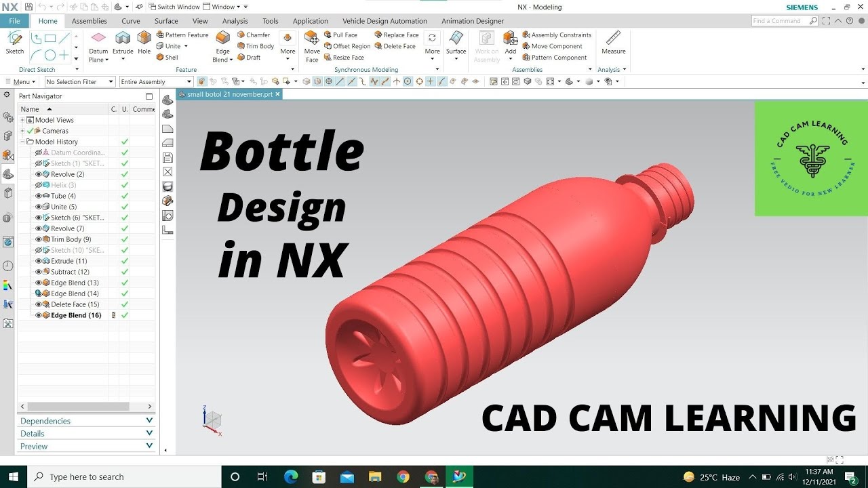
Task: Open the File tab
Action: [14, 21]
